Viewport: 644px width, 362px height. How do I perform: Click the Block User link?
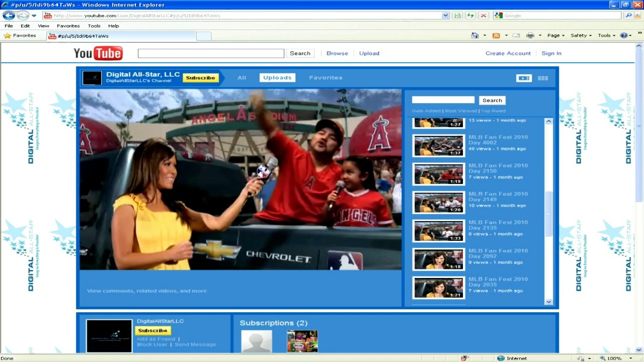click(152, 345)
